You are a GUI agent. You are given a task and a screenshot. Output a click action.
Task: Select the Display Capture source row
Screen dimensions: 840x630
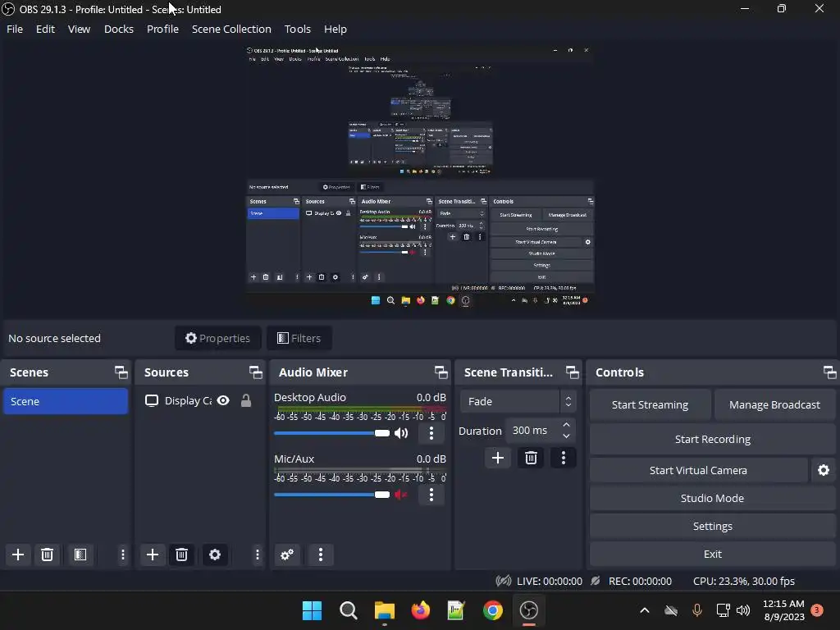coord(199,400)
